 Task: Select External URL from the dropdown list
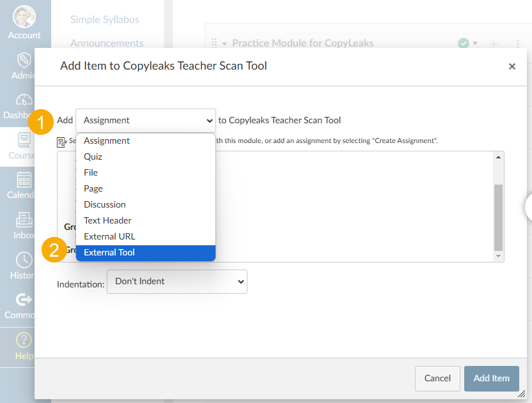tap(146, 236)
